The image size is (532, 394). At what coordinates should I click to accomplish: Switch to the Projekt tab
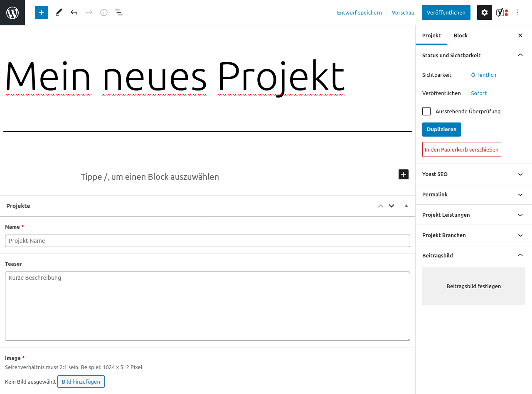431,35
